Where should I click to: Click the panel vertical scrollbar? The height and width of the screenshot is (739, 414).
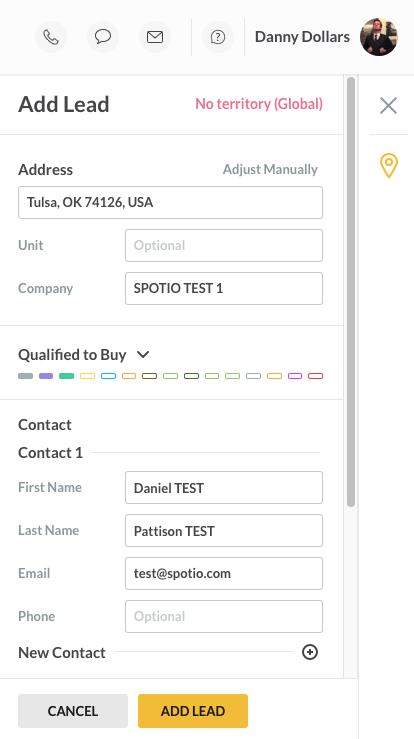point(351,292)
